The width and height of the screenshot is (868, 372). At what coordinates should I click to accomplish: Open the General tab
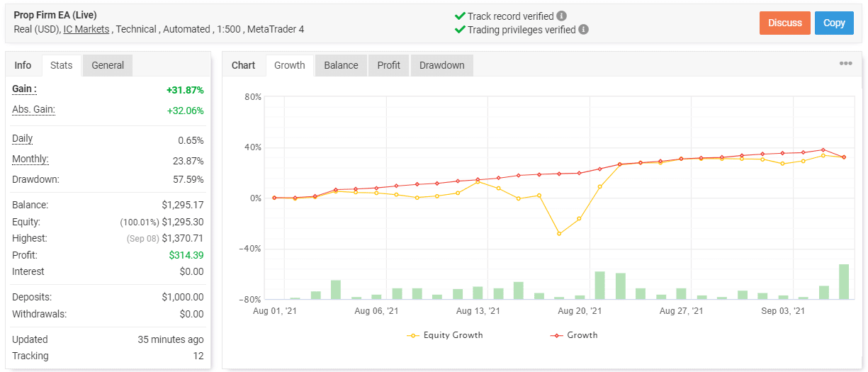point(108,65)
